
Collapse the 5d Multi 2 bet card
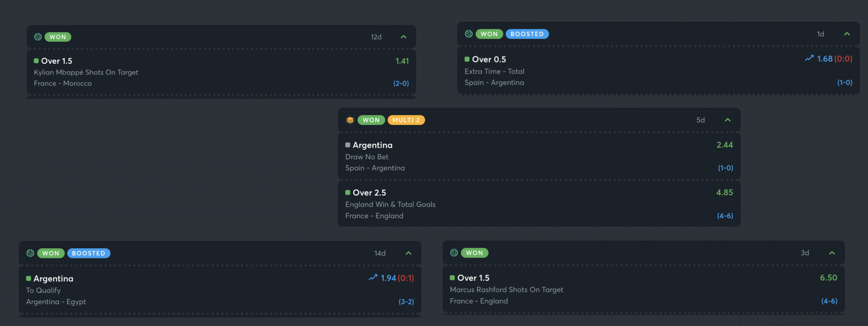(728, 120)
